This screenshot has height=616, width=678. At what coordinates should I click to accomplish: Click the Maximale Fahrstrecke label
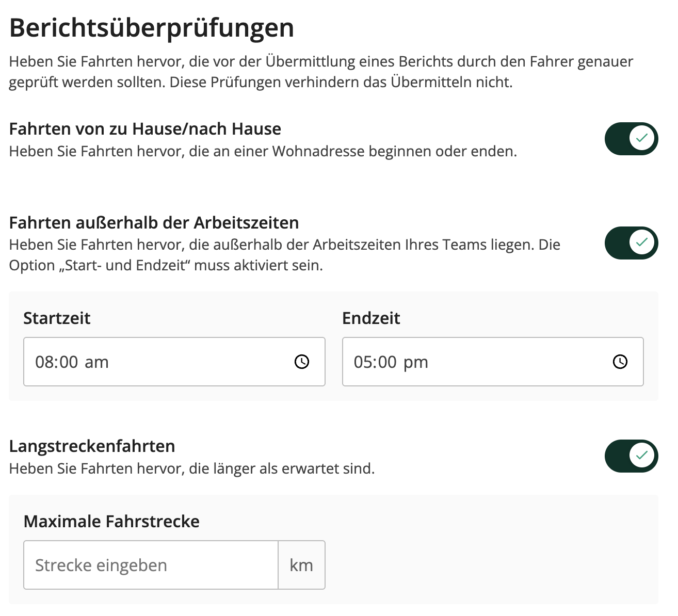[x=111, y=521]
